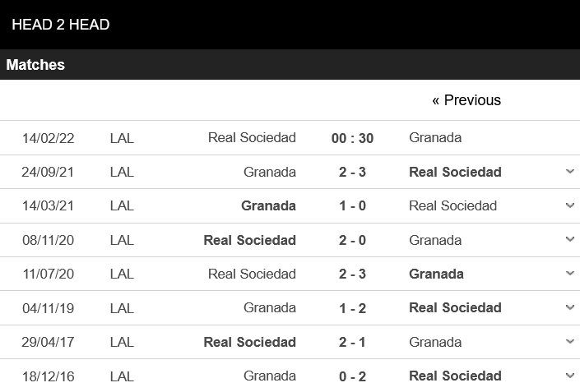The image size is (580, 392).
Task: Select Granada away team on 14/02/22
Action: coord(435,137)
